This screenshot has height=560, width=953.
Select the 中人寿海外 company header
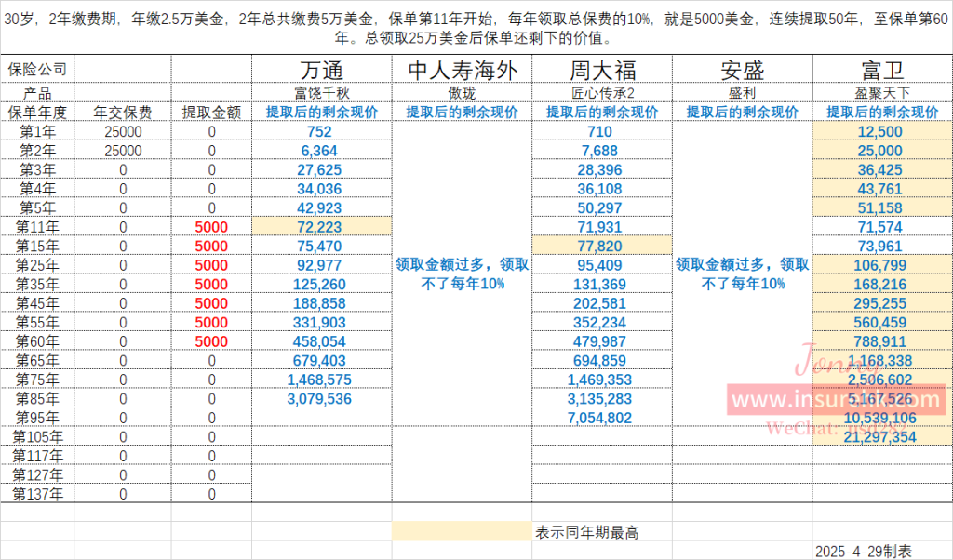[462, 70]
